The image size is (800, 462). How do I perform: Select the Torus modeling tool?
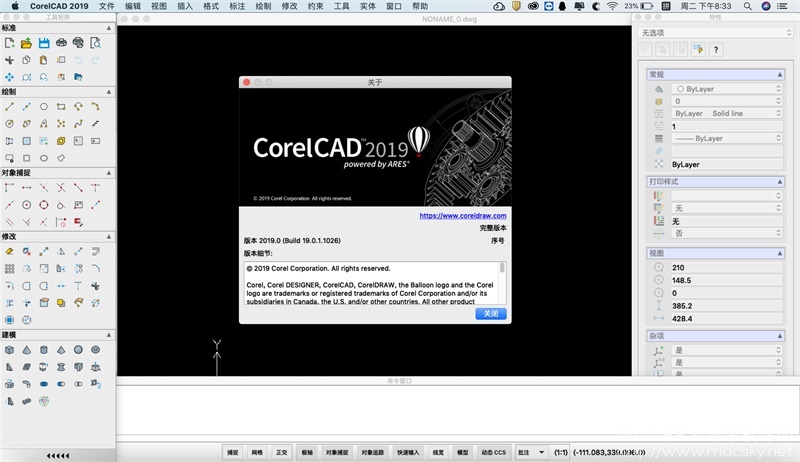pos(95,350)
